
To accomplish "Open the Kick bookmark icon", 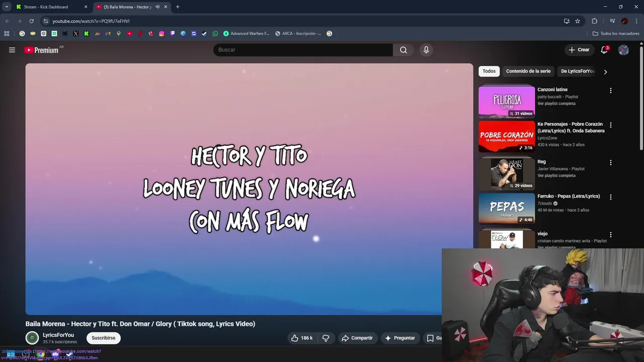I will coord(87,34).
